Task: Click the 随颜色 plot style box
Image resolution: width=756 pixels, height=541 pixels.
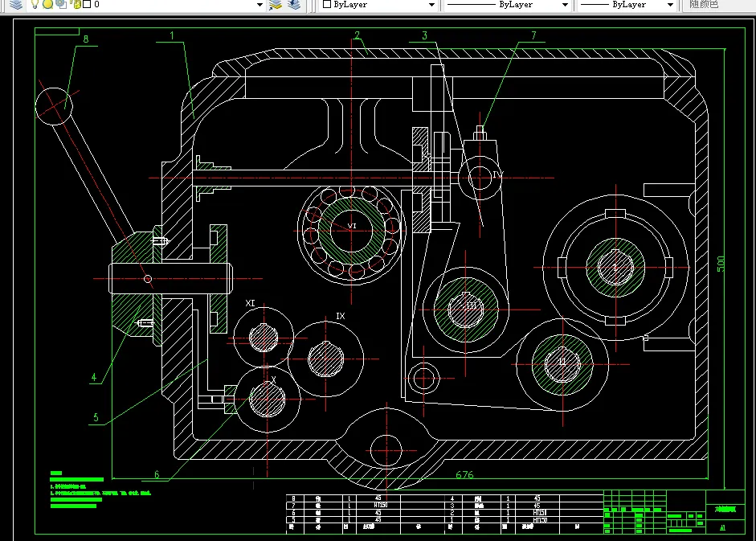Action: (x=717, y=5)
